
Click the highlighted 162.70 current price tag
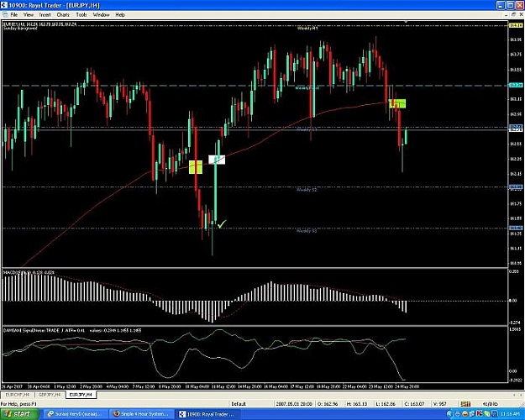516,127
